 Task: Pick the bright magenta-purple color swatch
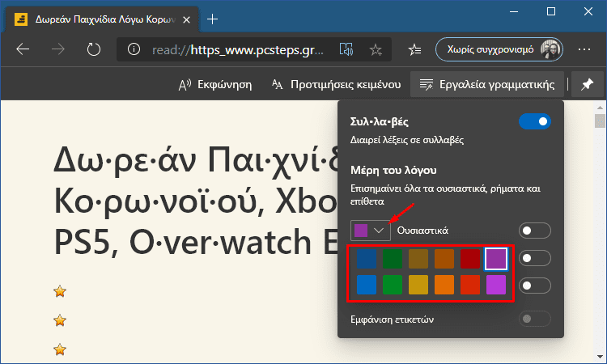[x=496, y=285]
